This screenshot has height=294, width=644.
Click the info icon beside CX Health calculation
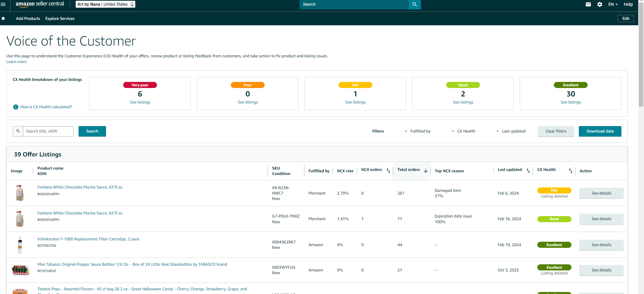16,107
